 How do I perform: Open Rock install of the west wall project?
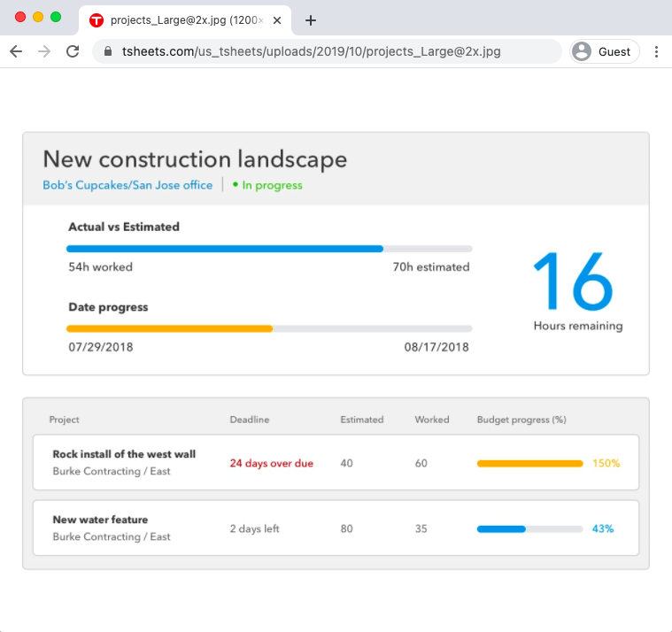pyautogui.click(x=124, y=454)
